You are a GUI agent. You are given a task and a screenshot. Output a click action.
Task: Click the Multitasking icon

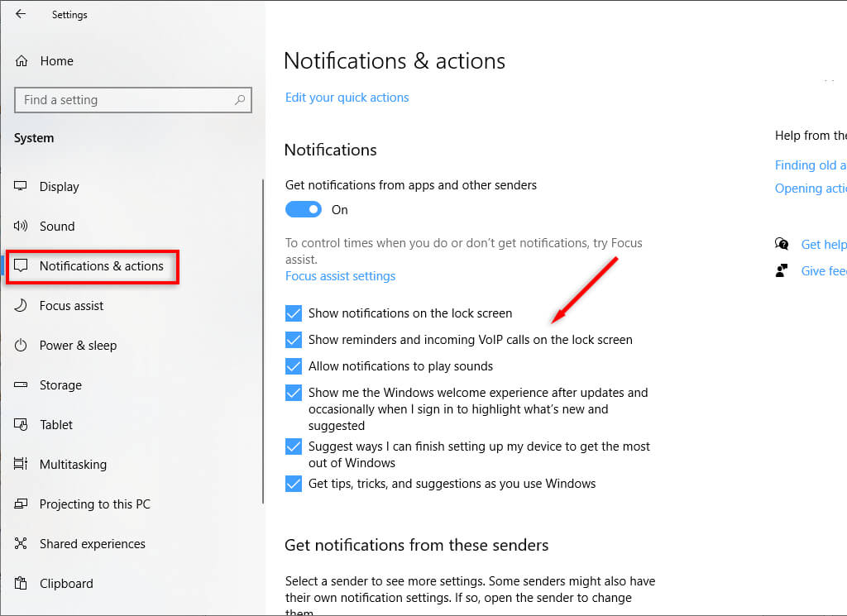(21, 464)
